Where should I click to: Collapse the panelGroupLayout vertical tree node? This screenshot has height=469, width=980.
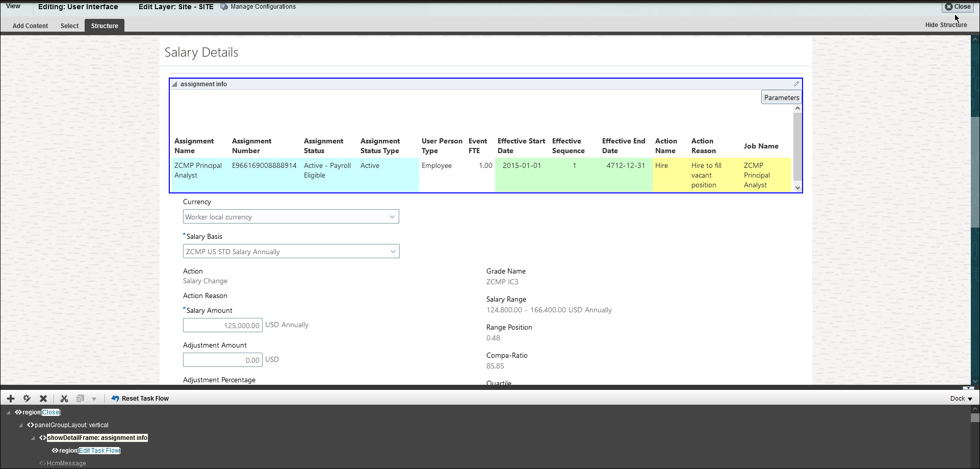click(21, 425)
